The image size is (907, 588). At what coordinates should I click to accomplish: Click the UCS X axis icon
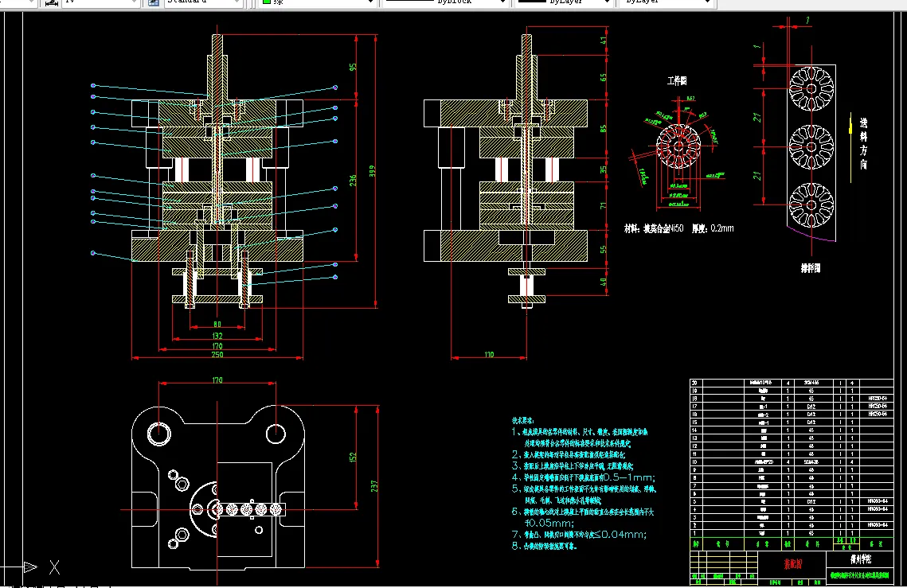(x=54, y=567)
